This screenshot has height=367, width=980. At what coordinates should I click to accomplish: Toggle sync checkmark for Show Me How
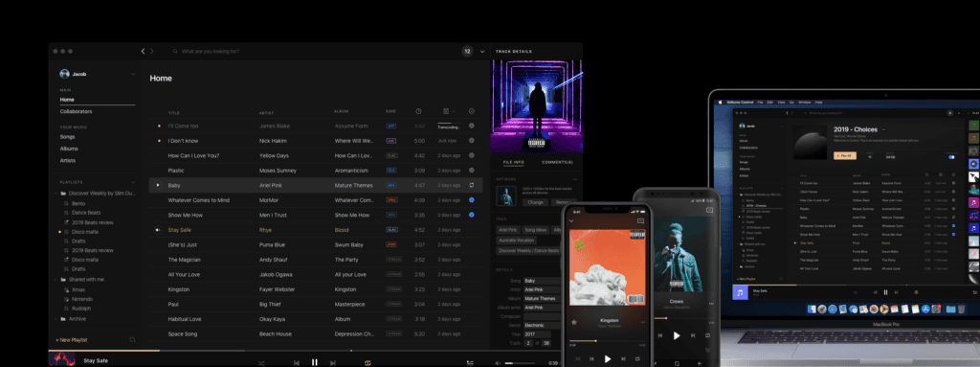point(471,215)
